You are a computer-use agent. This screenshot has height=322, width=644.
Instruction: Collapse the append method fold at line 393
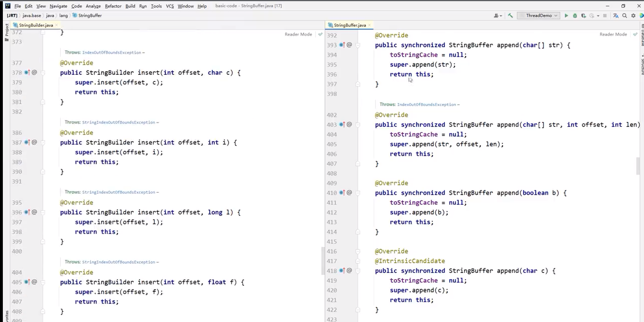(358, 45)
